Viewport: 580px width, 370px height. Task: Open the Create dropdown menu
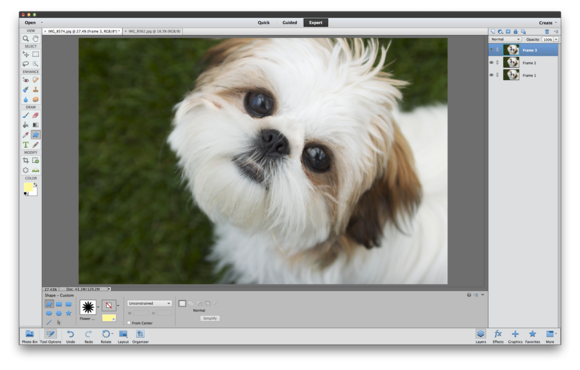pyautogui.click(x=548, y=23)
